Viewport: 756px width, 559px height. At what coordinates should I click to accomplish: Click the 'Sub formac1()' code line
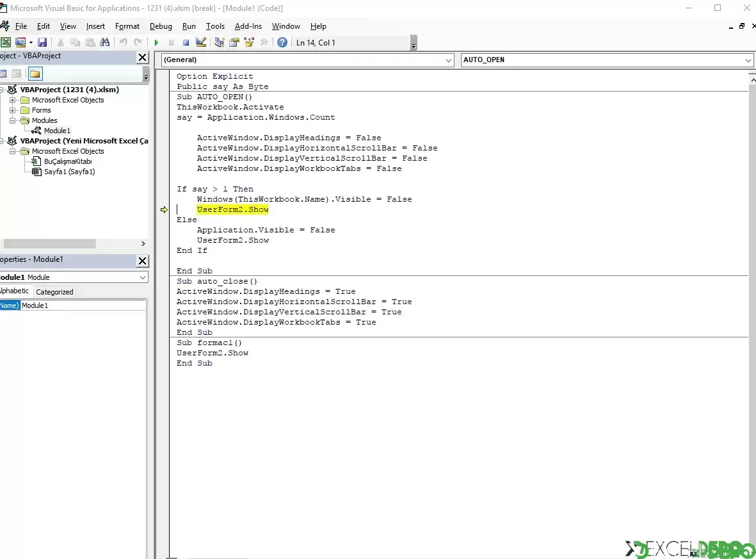pos(209,343)
